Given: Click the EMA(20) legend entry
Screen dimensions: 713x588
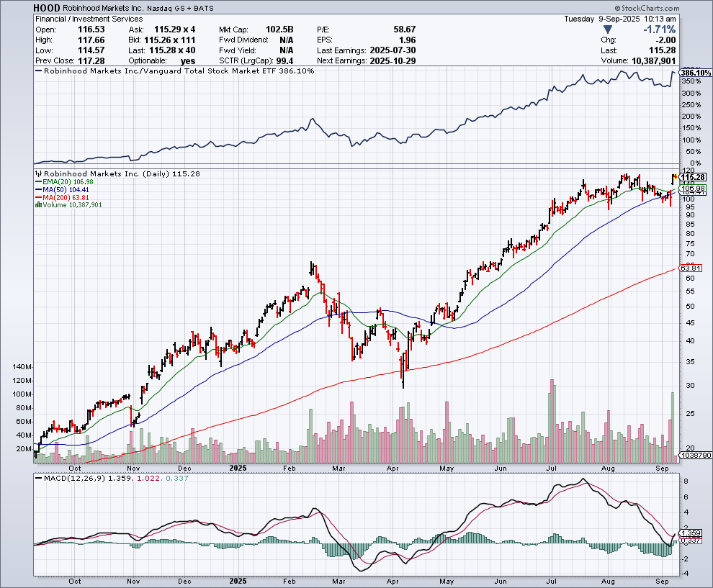Looking at the screenshot, I should click(64, 182).
